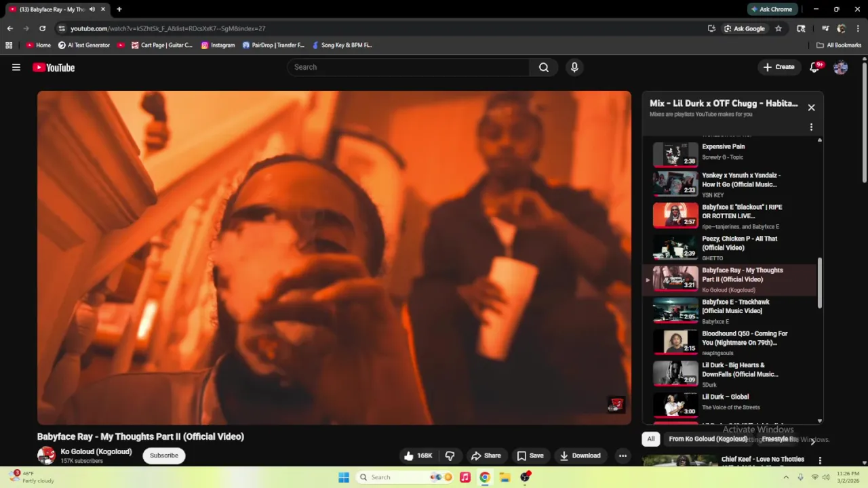The height and width of the screenshot is (488, 868).
Task: Download the video
Action: click(580, 455)
